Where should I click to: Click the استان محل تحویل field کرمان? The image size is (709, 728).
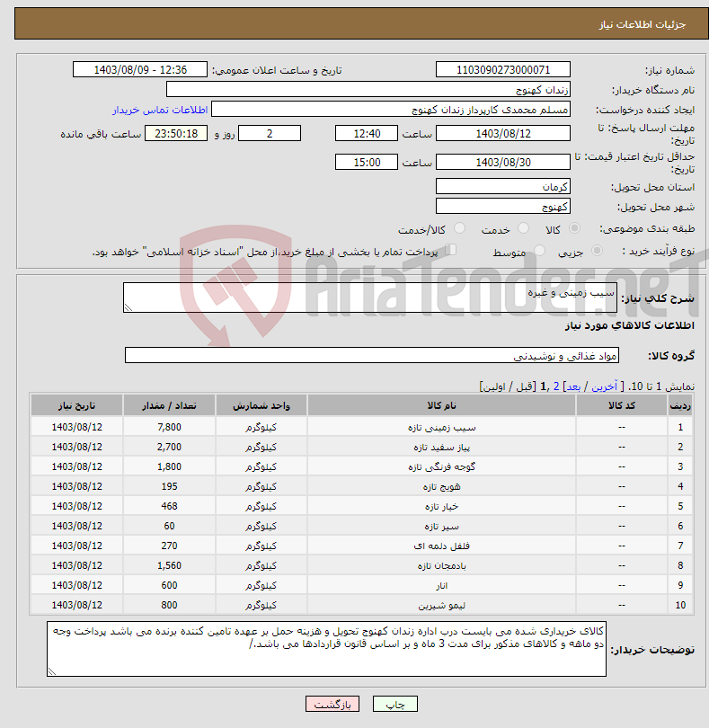point(503,187)
